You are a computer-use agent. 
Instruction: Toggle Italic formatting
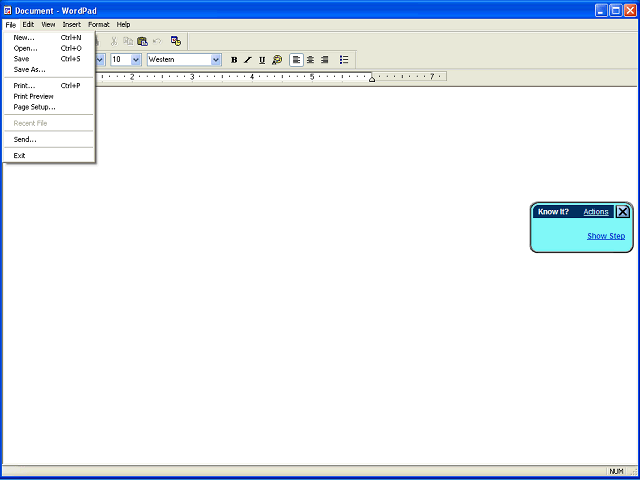tap(248, 60)
